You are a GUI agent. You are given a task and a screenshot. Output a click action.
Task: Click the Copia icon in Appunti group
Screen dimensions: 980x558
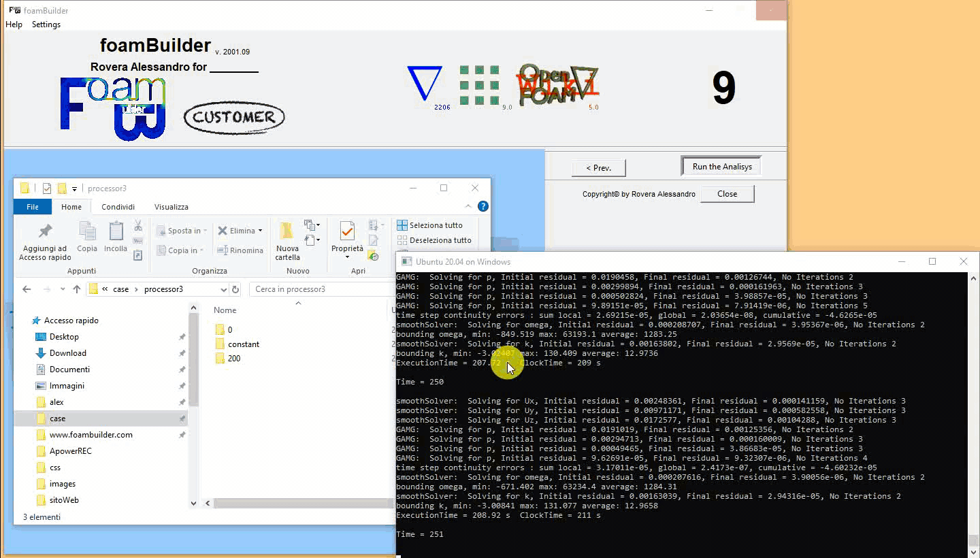[x=87, y=231]
